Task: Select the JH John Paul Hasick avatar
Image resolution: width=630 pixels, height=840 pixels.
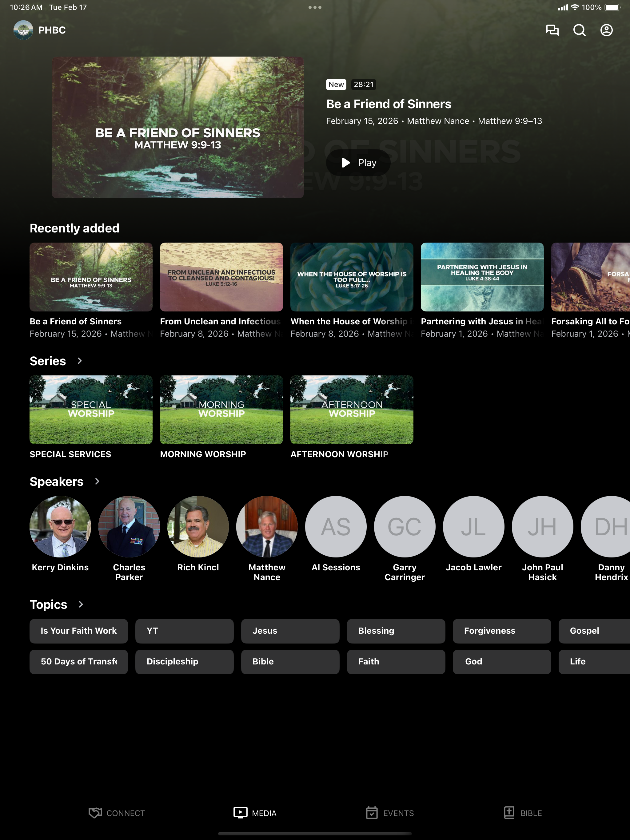Action: [x=543, y=526]
